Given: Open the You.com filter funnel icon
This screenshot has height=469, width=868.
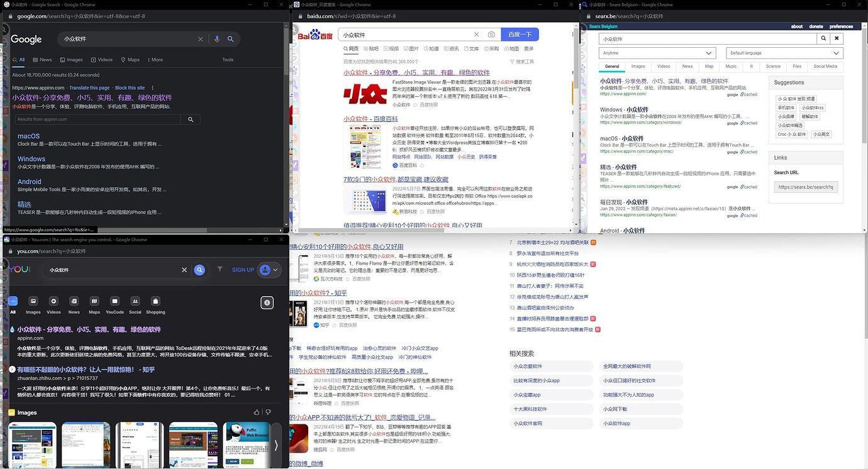Looking at the screenshot, I should pos(220,269).
